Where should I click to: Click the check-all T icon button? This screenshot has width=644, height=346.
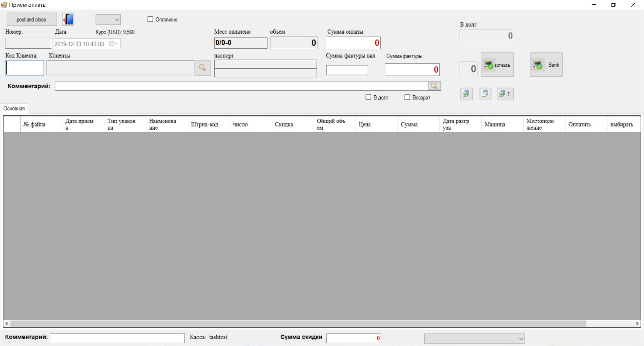tap(505, 94)
